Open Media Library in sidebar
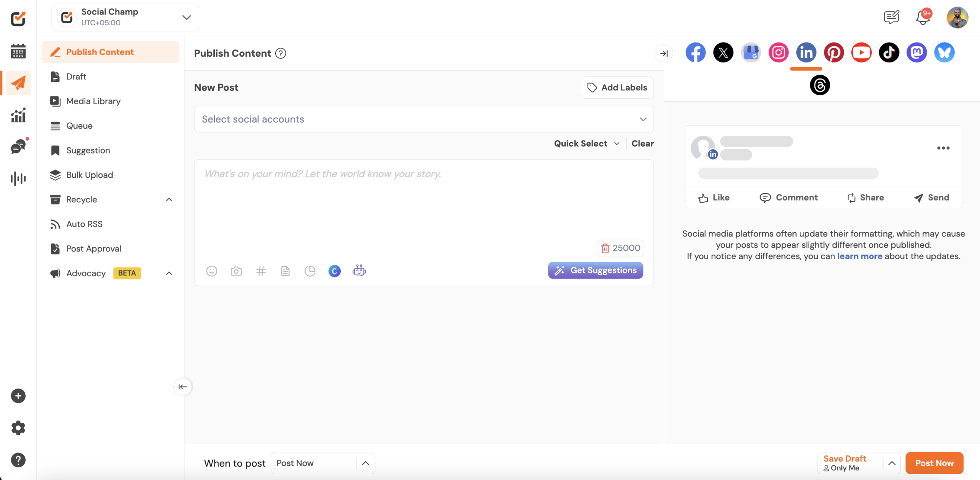980x480 pixels. coord(93,101)
